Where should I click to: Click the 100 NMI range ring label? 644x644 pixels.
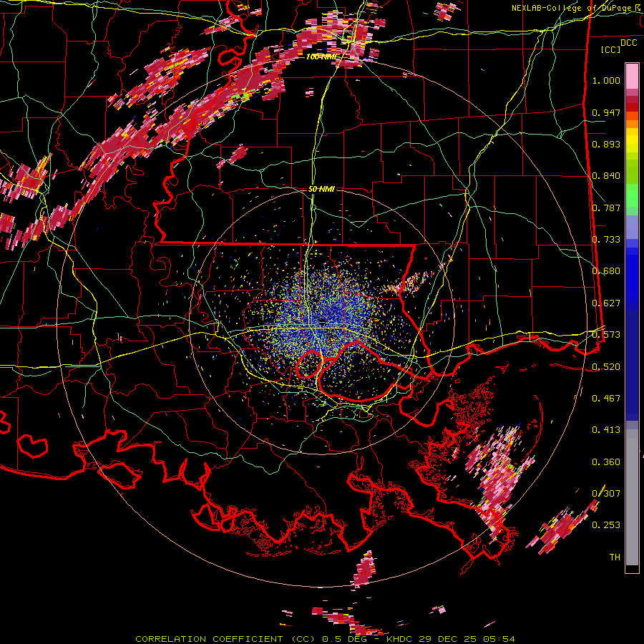tap(321, 57)
